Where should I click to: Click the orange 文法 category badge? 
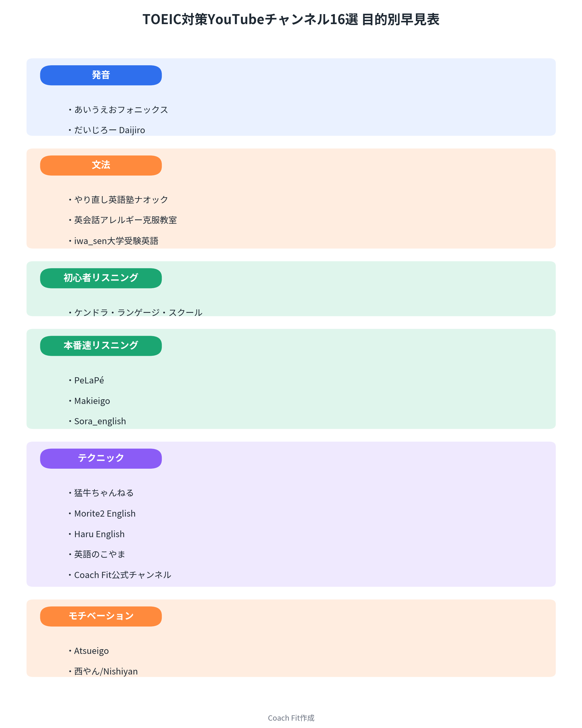click(101, 166)
